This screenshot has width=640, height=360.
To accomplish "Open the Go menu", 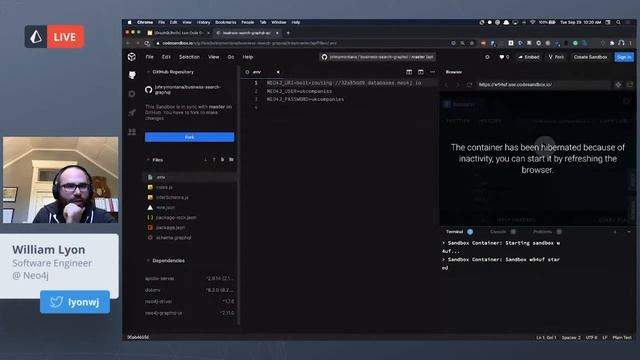I will click(x=231, y=57).
